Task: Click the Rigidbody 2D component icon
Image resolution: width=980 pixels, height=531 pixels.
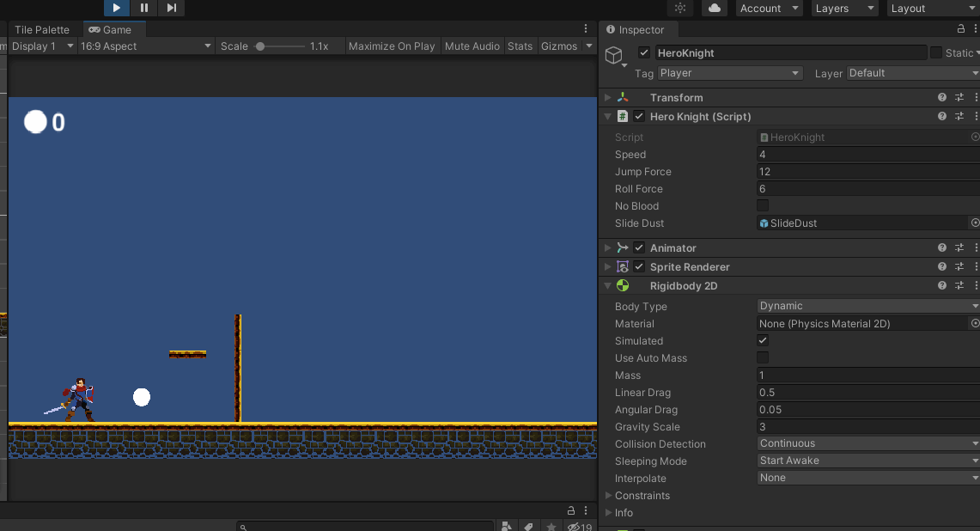Action: click(621, 285)
